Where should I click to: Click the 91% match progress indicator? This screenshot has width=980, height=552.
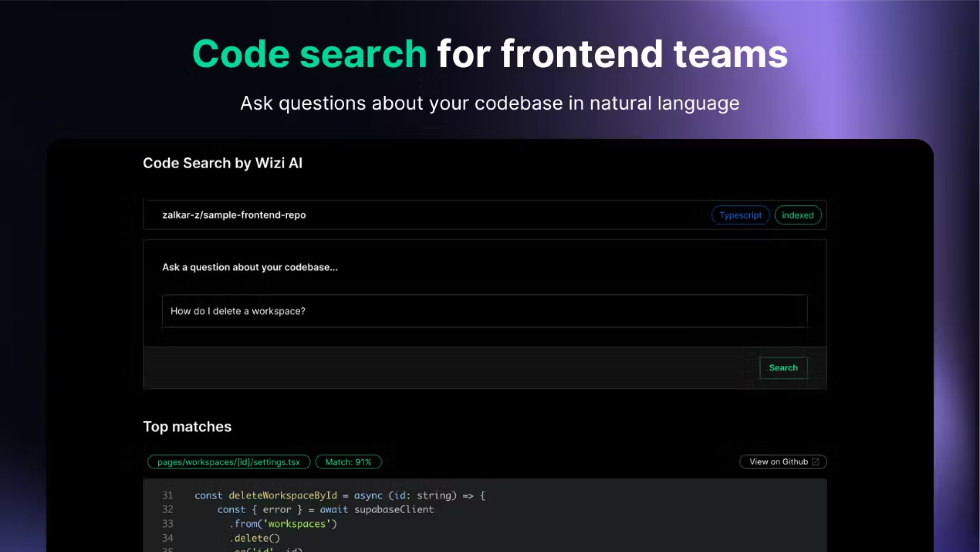[x=348, y=461]
